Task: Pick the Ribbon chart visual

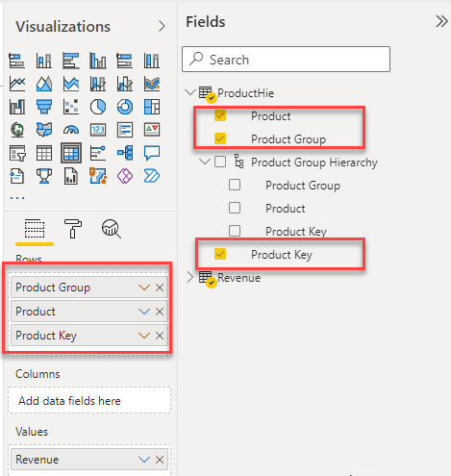Action: (152, 84)
